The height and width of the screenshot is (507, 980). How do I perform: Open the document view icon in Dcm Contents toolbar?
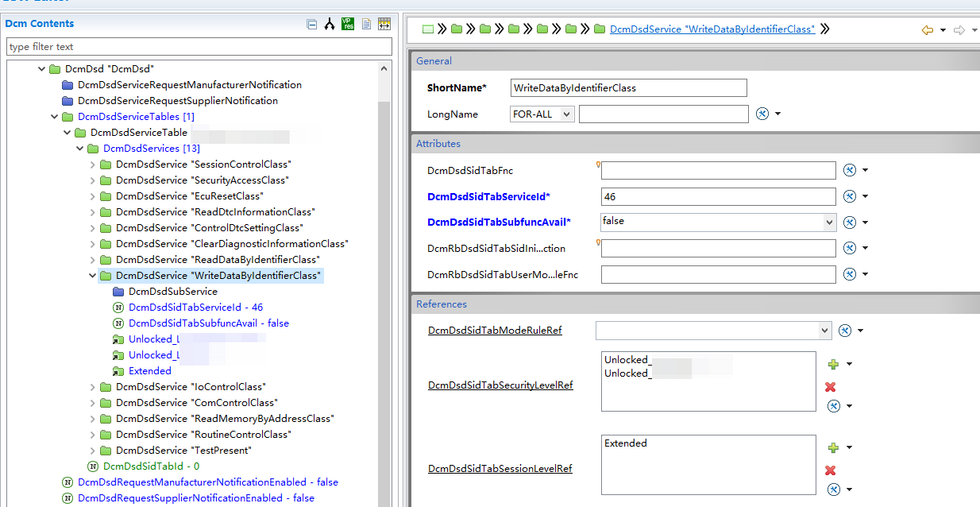[x=365, y=25]
